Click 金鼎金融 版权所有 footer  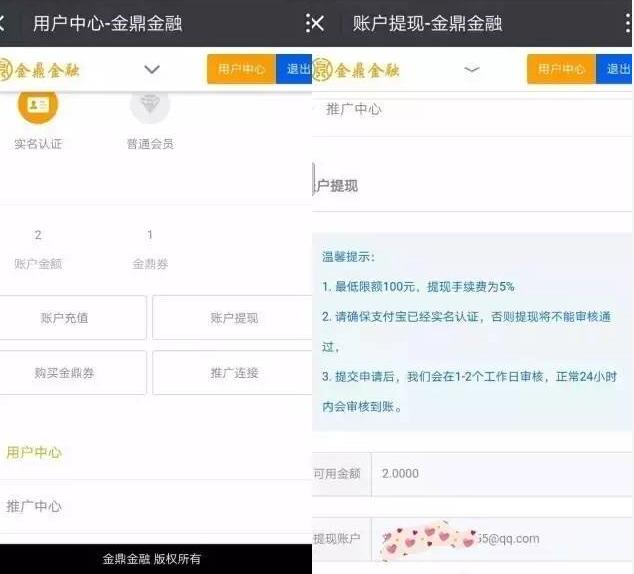pyautogui.click(x=152, y=559)
